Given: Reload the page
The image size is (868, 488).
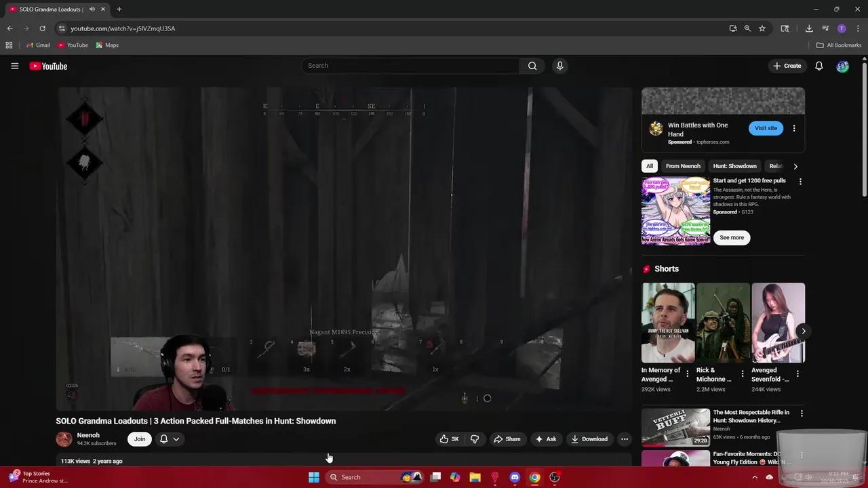Looking at the screenshot, I should (x=42, y=28).
